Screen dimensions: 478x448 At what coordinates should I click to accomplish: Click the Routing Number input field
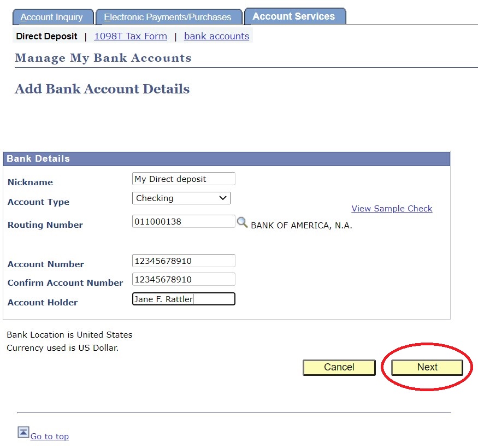click(184, 221)
